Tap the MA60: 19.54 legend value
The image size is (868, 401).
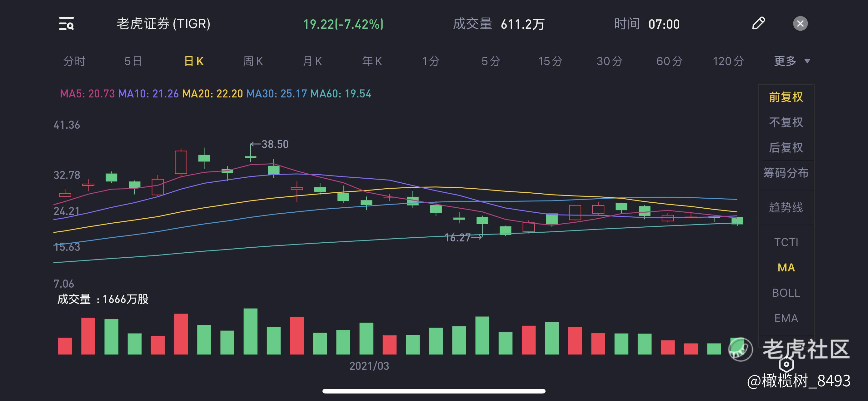[x=341, y=94]
